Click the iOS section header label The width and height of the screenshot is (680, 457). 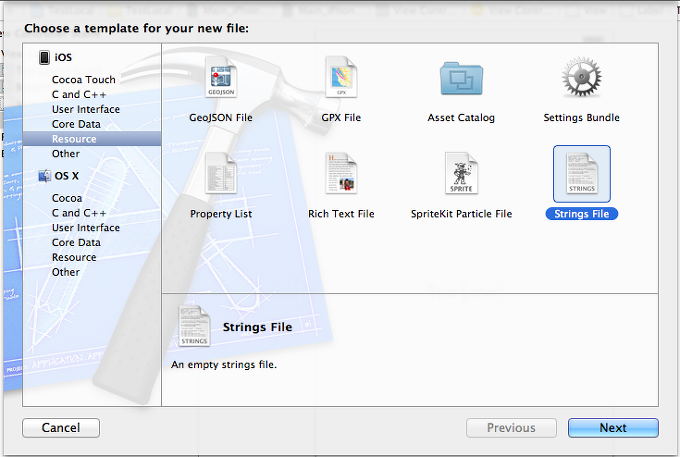pos(63,57)
